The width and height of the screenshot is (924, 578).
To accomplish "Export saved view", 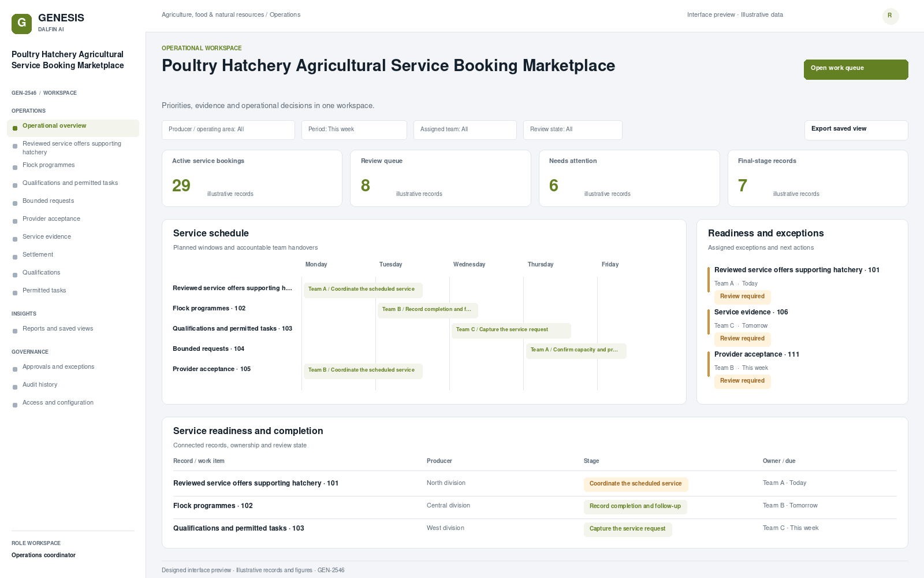I will pyautogui.click(x=856, y=130).
